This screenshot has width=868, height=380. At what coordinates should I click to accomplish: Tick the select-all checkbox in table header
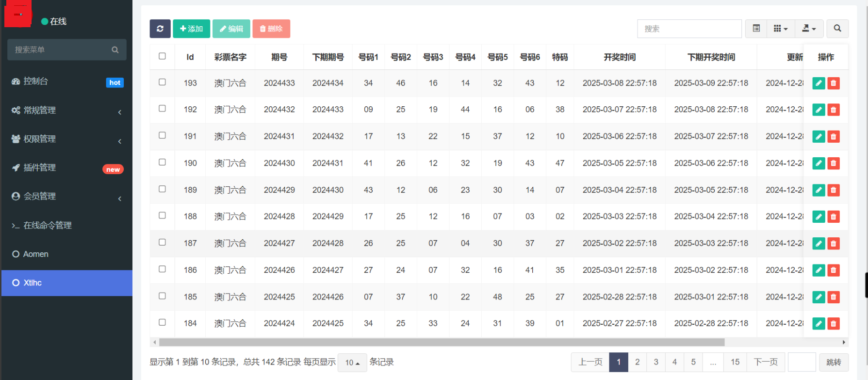point(162,56)
